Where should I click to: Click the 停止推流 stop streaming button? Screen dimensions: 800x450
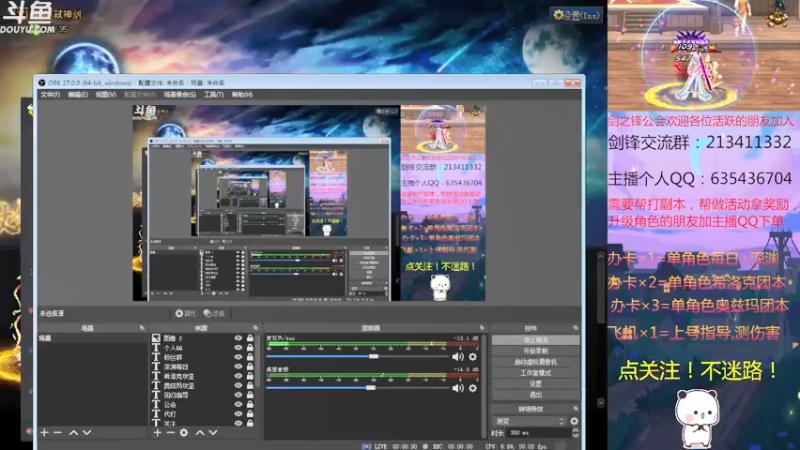(x=536, y=340)
